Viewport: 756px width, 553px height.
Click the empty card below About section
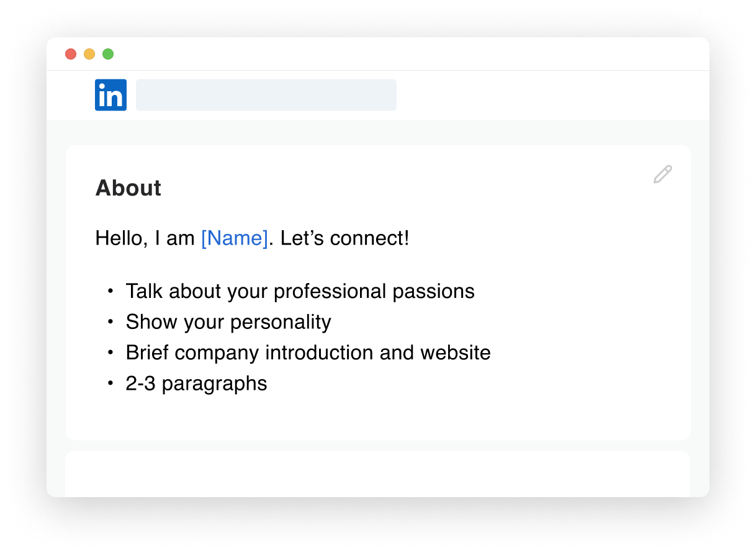[x=378, y=474]
